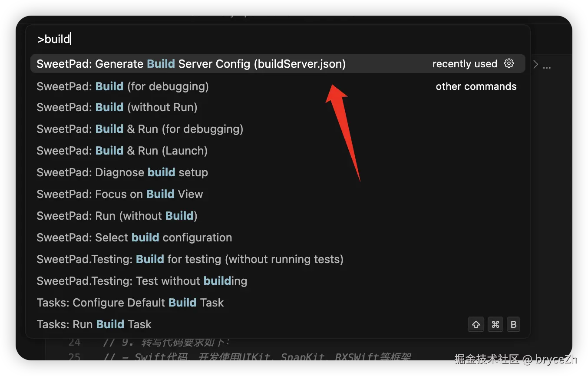The height and width of the screenshot is (376, 588).
Task: Run SweetPad.Testing: Build for testing
Action: tap(190, 259)
